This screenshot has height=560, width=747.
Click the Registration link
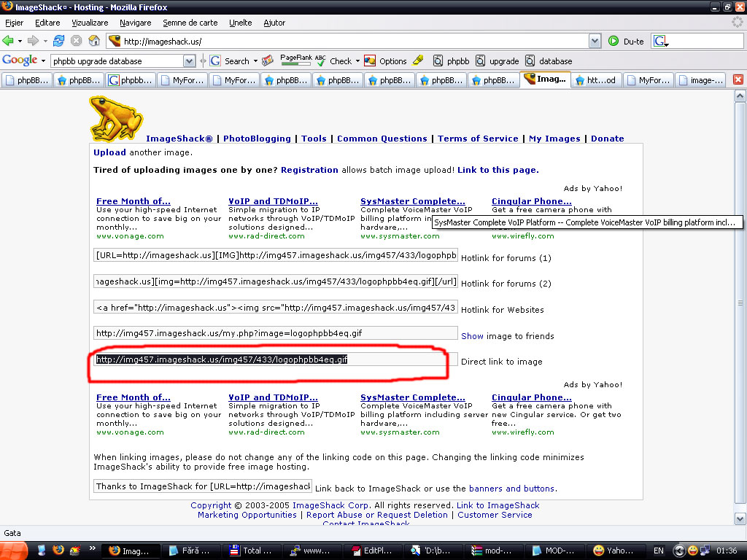309,170
